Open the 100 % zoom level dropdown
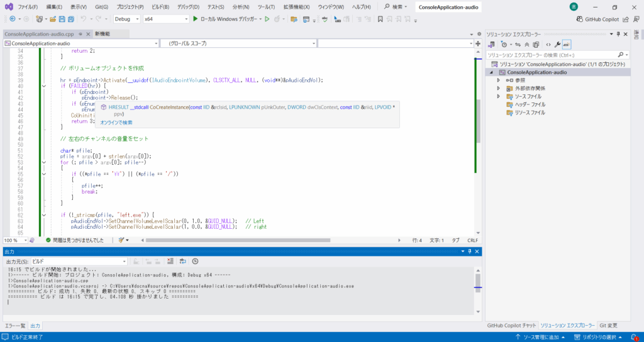644x342 pixels. click(x=15, y=240)
